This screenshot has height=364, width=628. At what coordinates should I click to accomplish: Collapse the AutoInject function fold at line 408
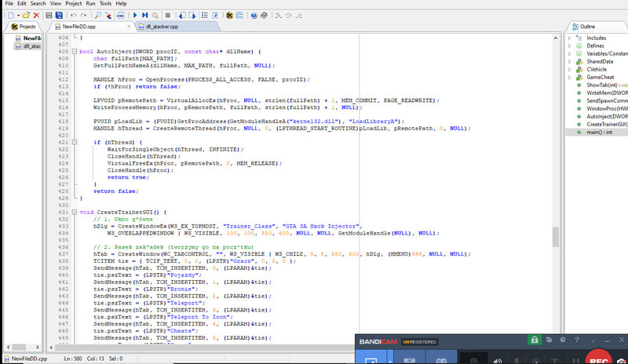click(x=75, y=52)
